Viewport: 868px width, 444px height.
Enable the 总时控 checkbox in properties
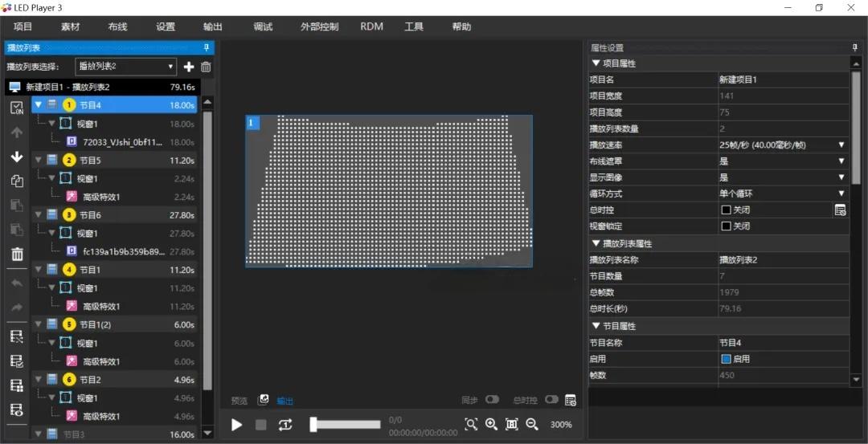pyautogui.click(x=727, y=210)
